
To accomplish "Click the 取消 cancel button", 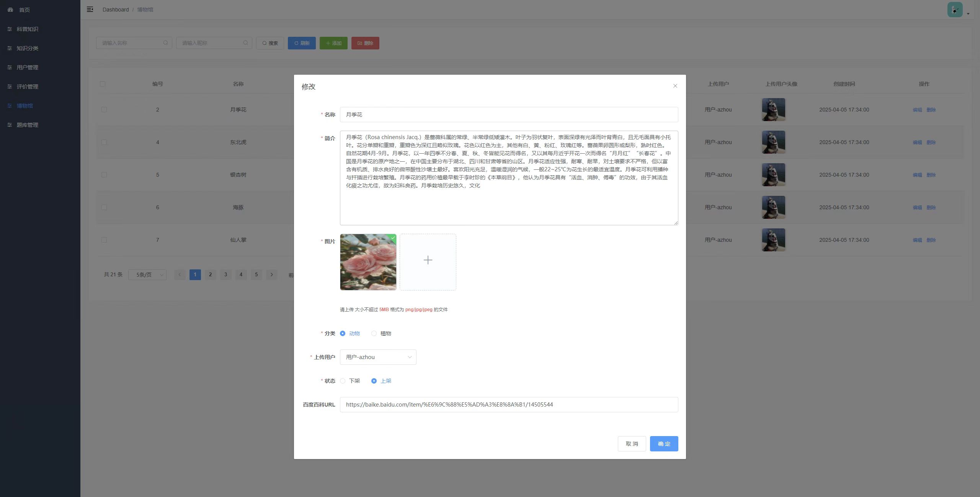I will pyautogui.click(x=632, y=444).
